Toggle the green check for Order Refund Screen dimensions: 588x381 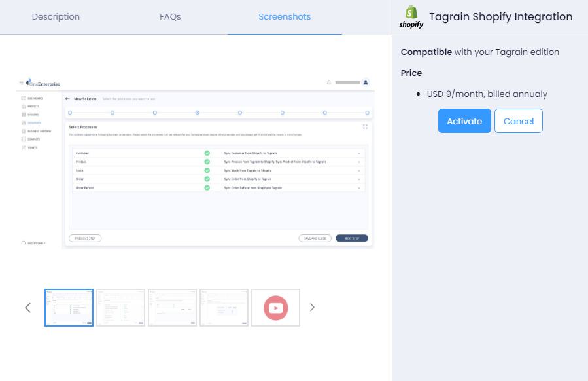207,187
